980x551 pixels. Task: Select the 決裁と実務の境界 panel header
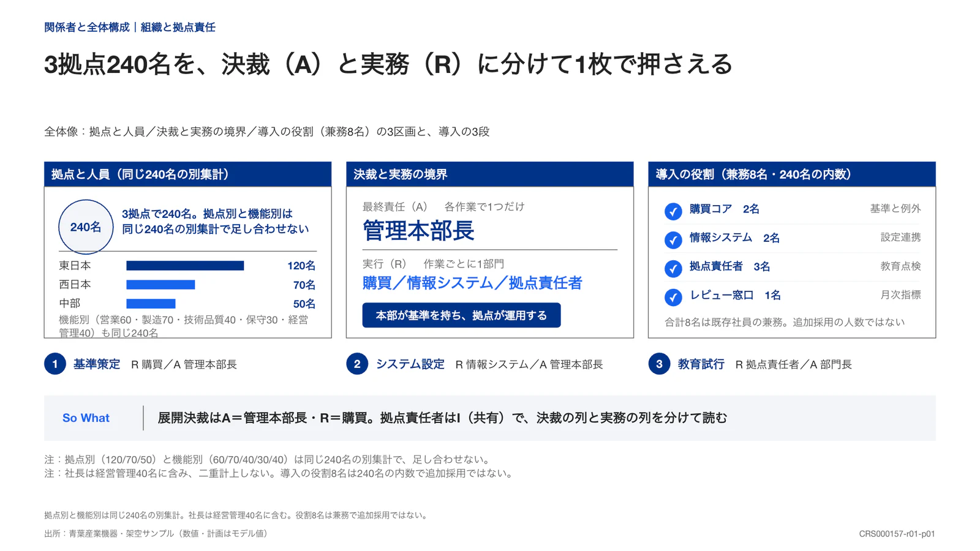pos(489,174)
